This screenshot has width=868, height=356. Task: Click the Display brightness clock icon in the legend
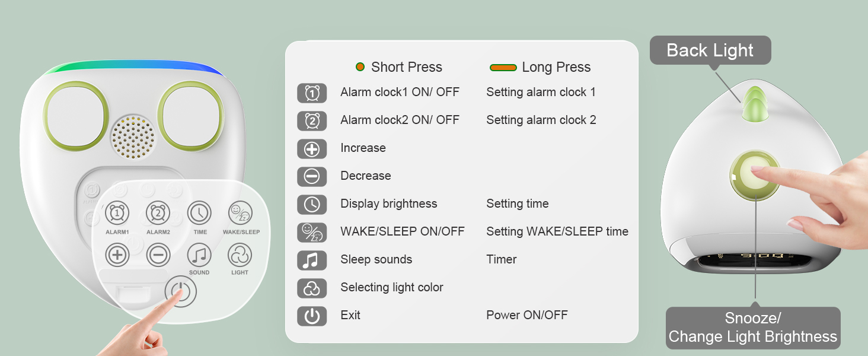[x=312, y=205]
